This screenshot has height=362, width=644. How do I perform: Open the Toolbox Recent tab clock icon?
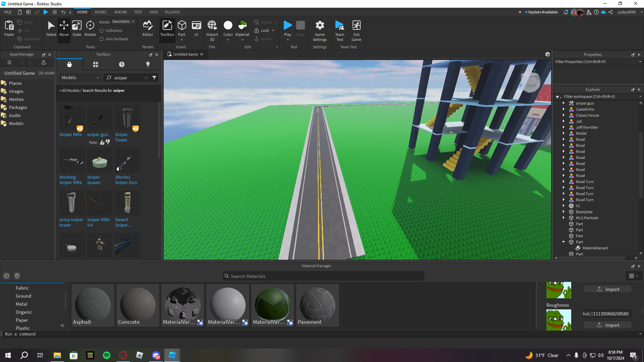[122, 64]
